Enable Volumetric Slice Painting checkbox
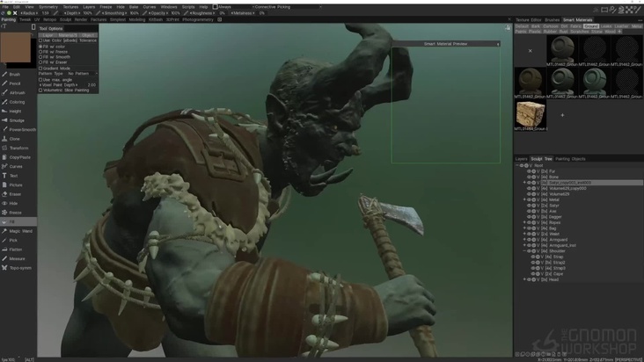The image size is (644, 362). click(x=40, y=90)
